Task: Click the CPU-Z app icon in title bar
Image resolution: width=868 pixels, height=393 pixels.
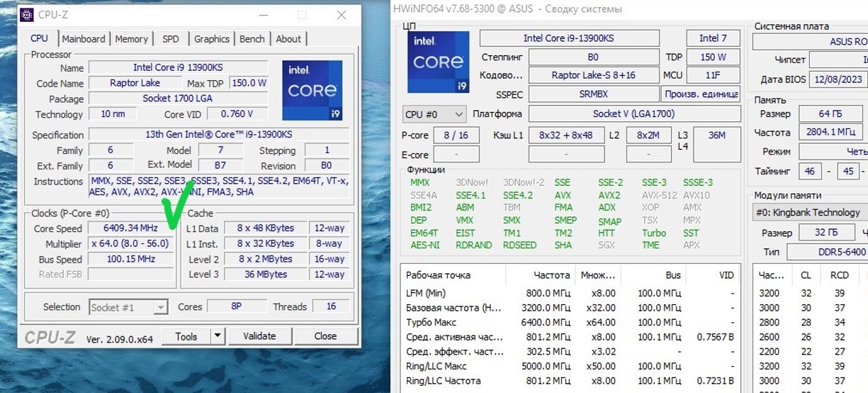Action: pos(26,14)
